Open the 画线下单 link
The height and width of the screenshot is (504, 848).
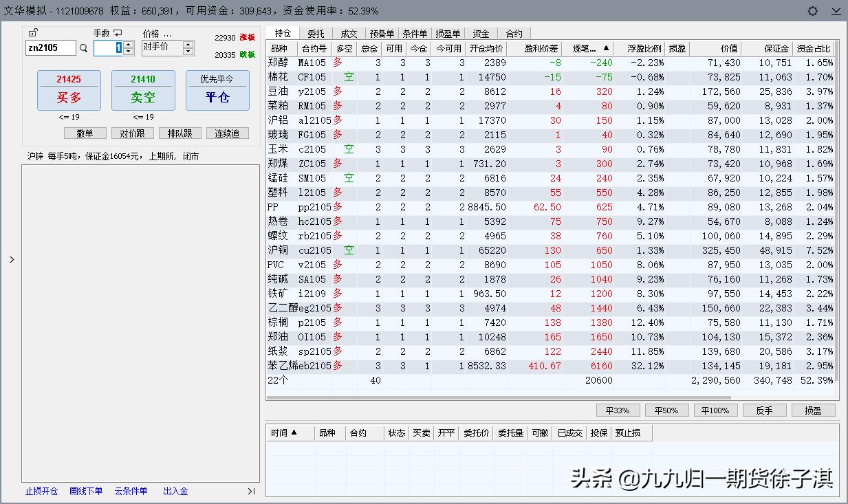click(86, 491)
